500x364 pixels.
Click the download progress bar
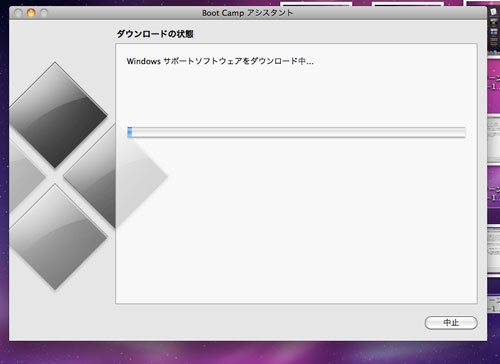click(x=296, y=132)
